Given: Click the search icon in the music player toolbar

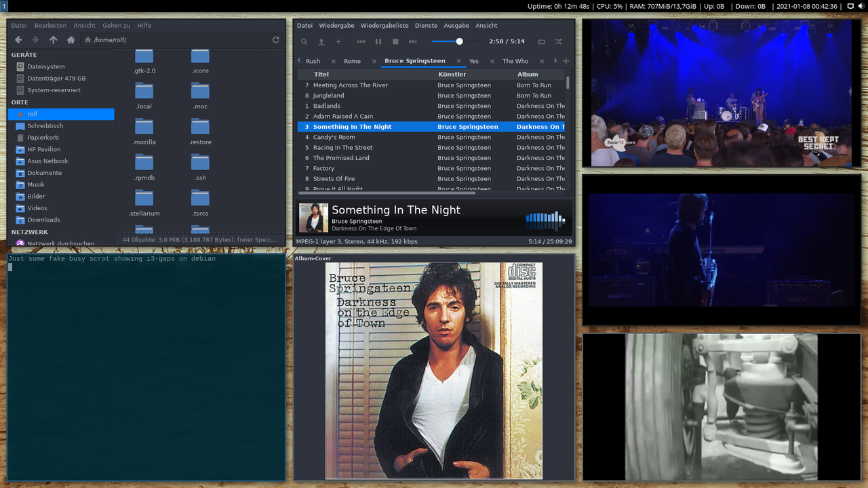Looking at the screenshot, I should [304, 41].
